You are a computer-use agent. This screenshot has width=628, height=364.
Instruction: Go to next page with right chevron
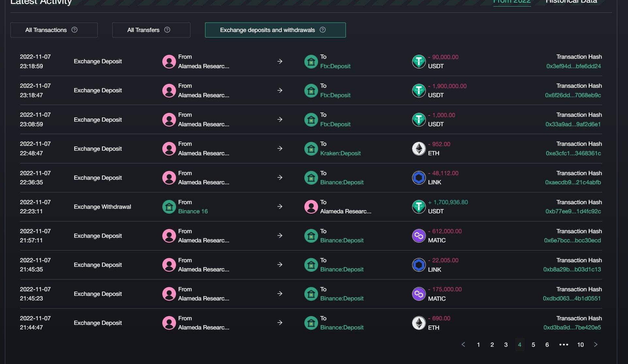[596, 344]
